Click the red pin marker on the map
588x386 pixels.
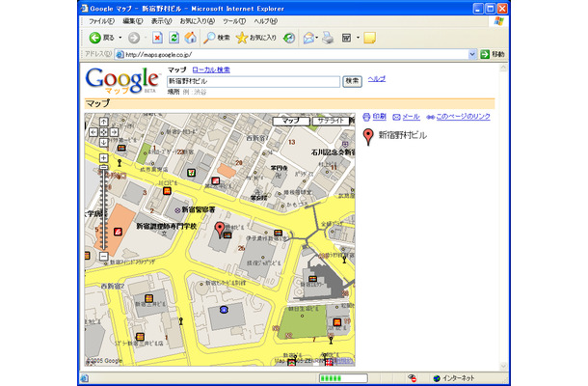(x=220, y=230)
